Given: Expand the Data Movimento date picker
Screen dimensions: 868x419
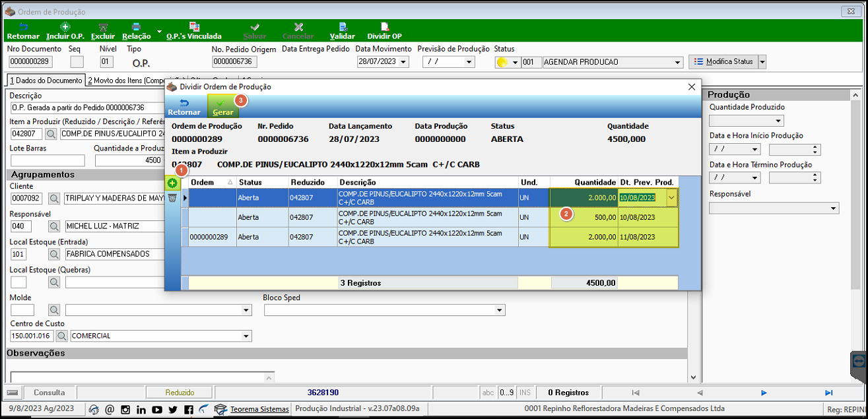Looking at the screenshot, I should [x=403, y=62].
